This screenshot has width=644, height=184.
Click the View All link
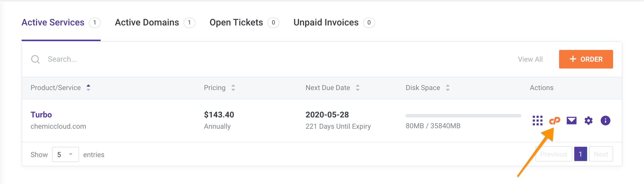pos(530,59)
